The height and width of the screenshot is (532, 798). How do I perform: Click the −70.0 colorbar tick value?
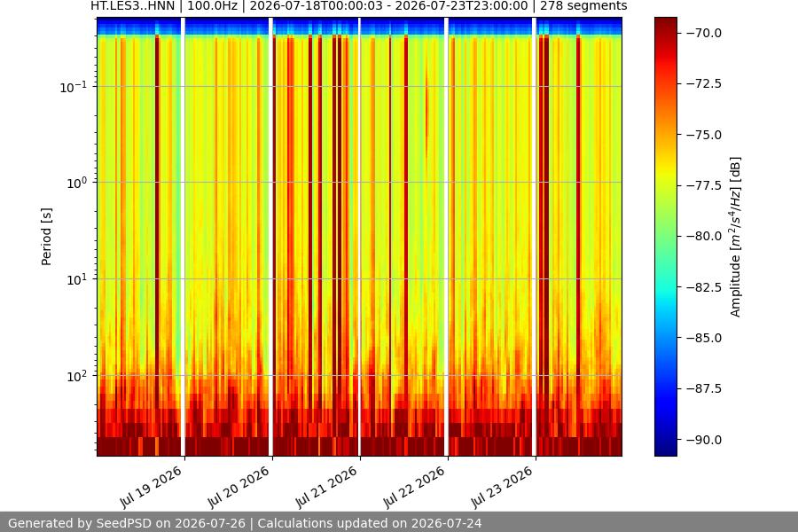pyautogui.click(x=704, y=33)
